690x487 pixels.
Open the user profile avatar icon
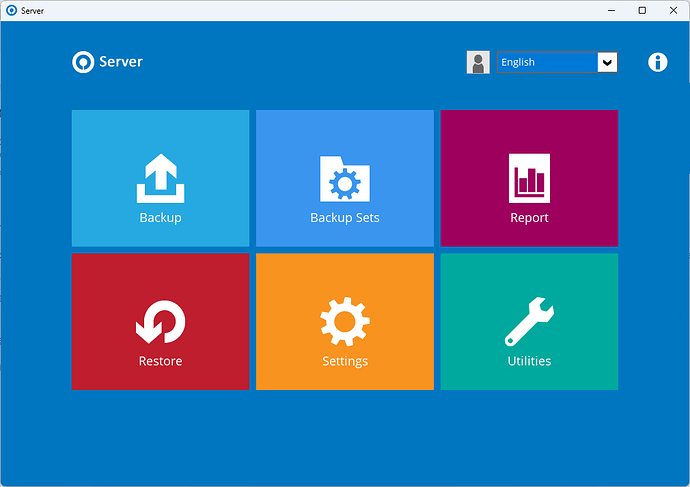coord(478,62)
